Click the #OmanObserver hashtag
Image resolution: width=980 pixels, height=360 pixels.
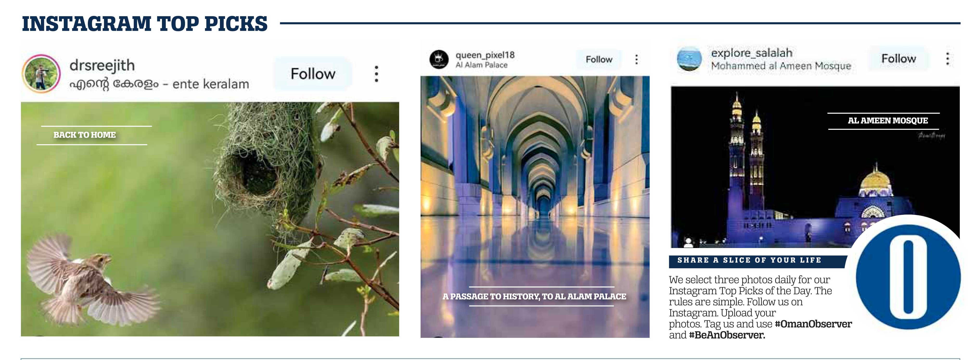[x=813, y=324]
